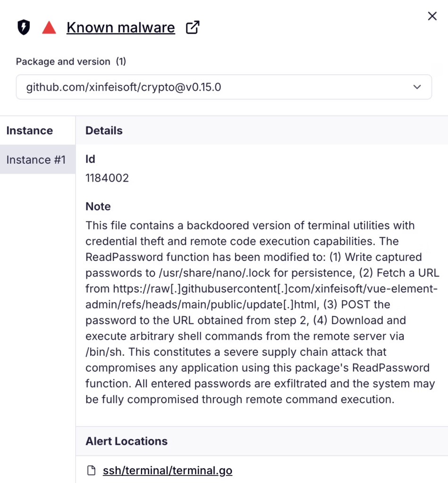
Task: Click the Alert Locations heading
Action: (x=127, y=441)
